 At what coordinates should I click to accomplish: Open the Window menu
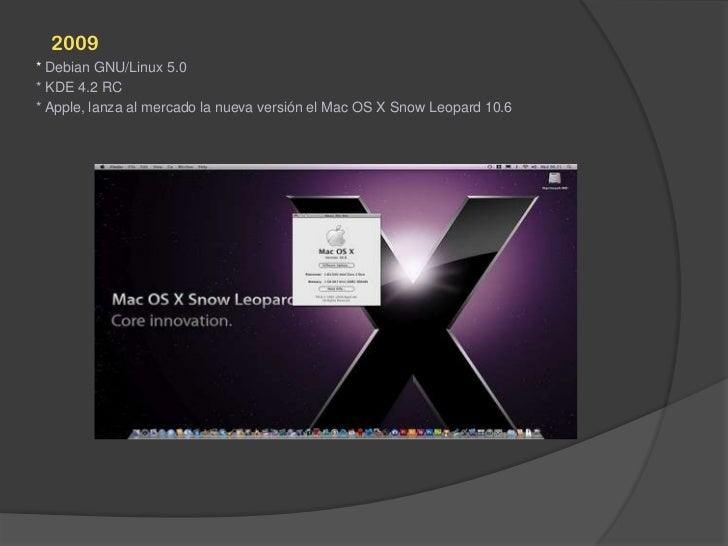pyautogui.click(x=186, y=167)
